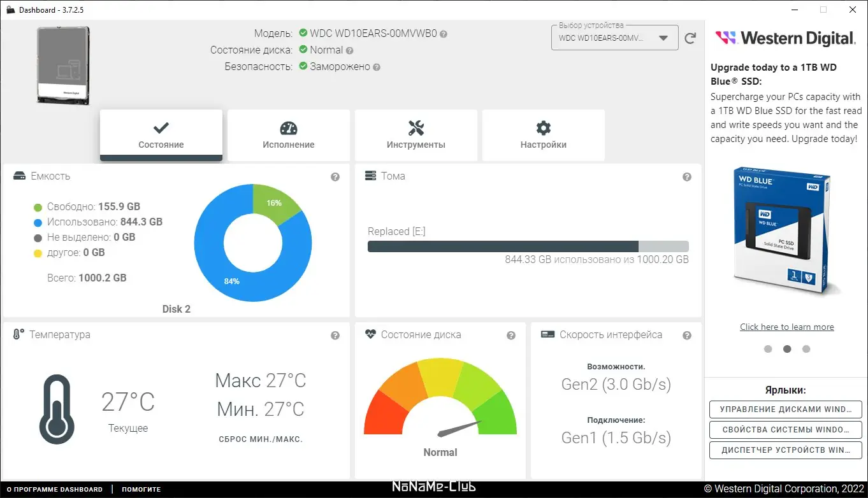This screenshot has height=498, width=868.
Task: Reset min/max temperature via СБРОС МИН./МАКС.
Action: click(261, 439)
